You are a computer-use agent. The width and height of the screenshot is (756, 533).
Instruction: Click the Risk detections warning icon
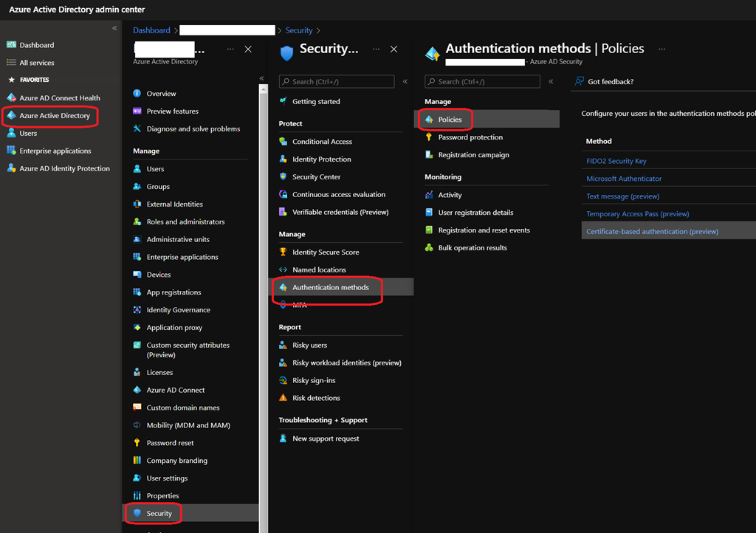pos(283,398)
